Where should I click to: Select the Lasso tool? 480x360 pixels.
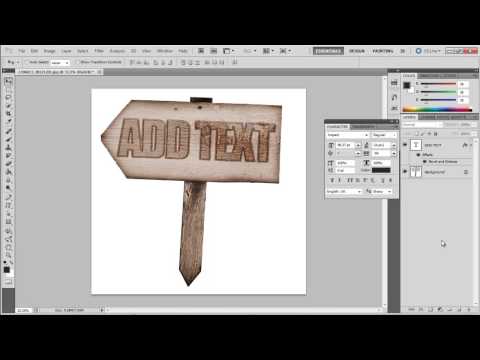9,97
